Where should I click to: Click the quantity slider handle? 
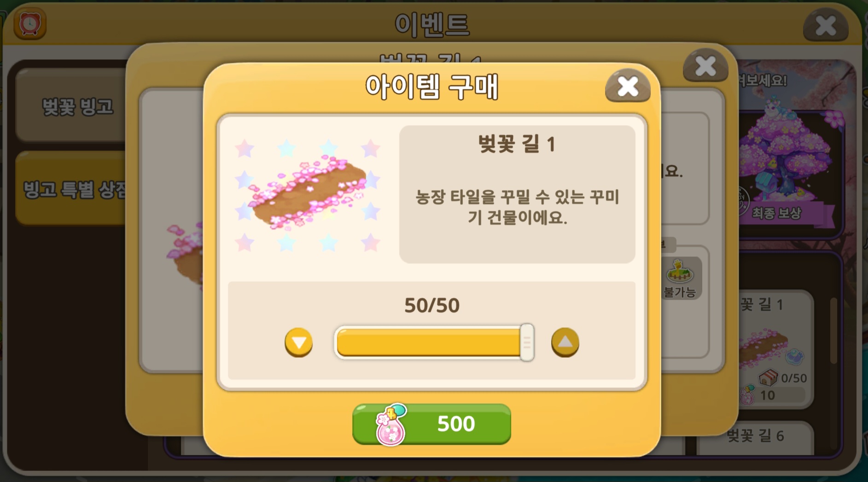pos(527,342)
